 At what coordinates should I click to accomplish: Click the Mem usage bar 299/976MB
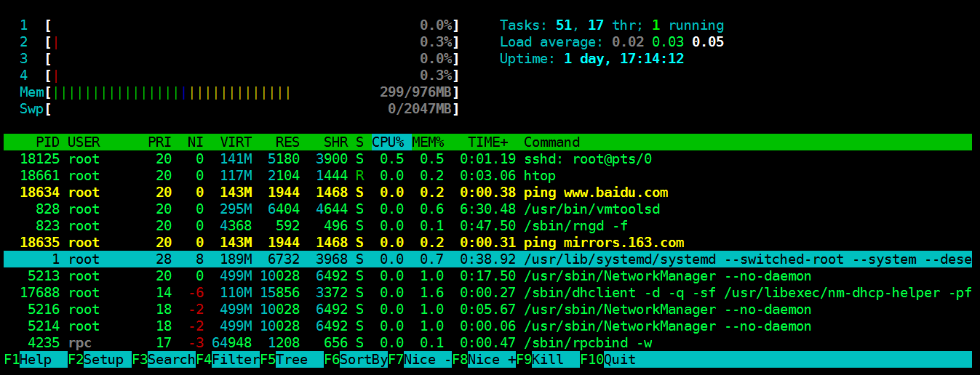(240, 92)
